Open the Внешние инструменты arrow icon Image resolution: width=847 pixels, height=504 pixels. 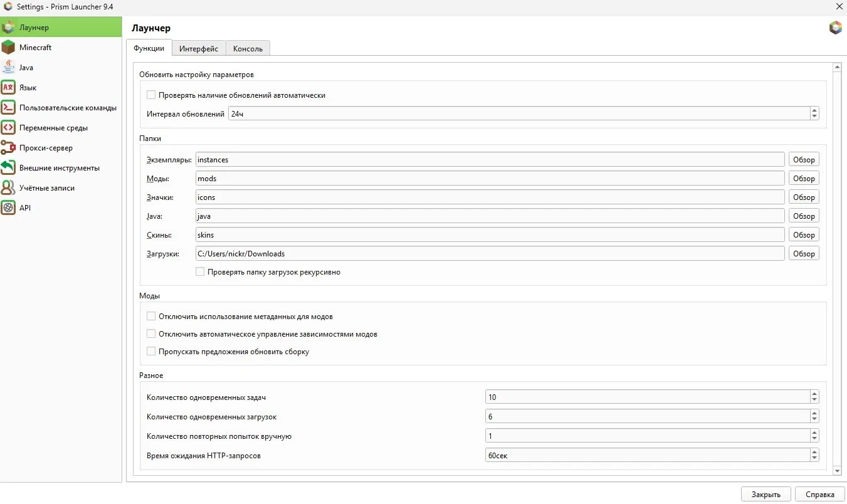click(8, 168)
